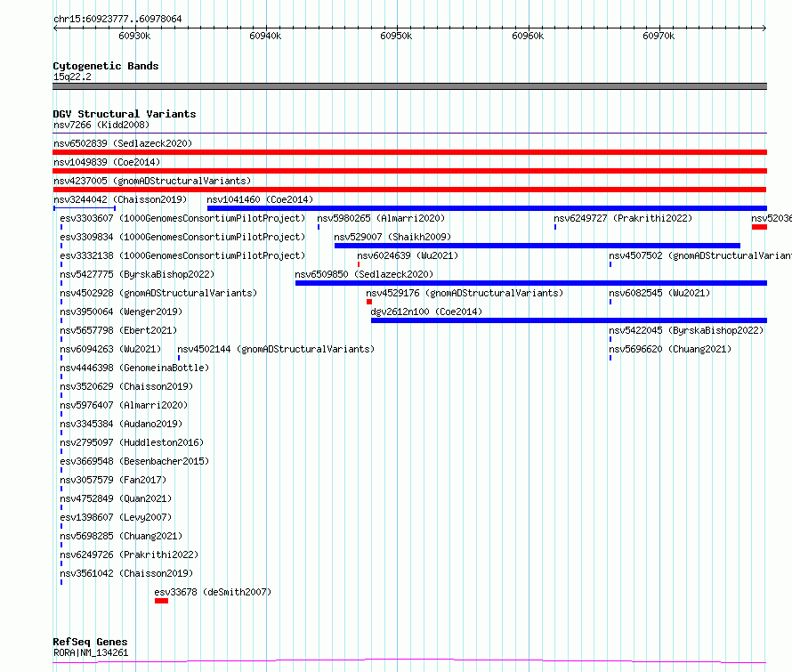
Task: Open nsv5696620 (Chuang2021) variant
Action: [x=670, y=349]
